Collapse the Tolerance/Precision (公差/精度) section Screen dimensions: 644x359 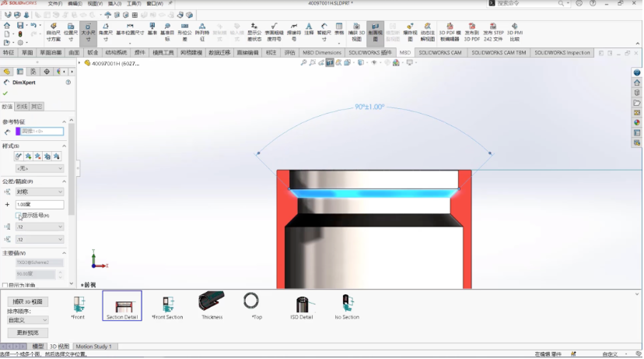(x=64, y=181)
